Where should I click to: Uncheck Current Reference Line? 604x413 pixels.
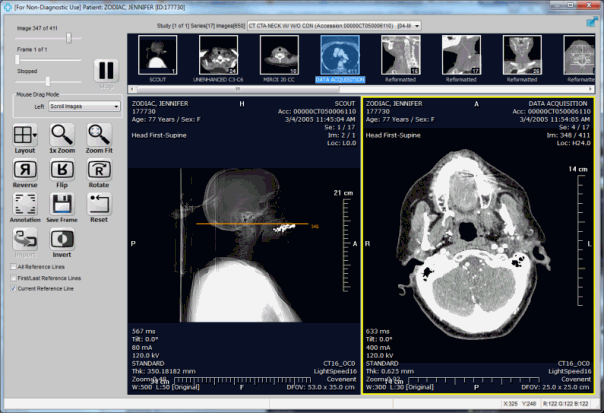[x=13, y=288]
